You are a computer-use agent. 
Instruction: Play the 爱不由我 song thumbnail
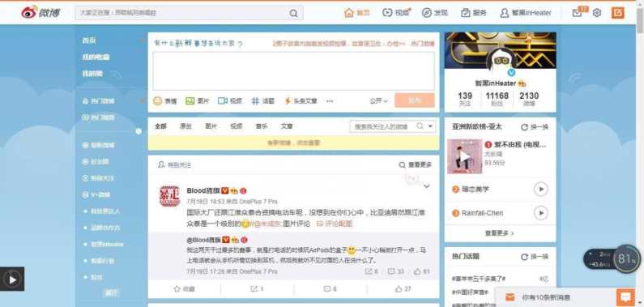(x=464, y=156)
